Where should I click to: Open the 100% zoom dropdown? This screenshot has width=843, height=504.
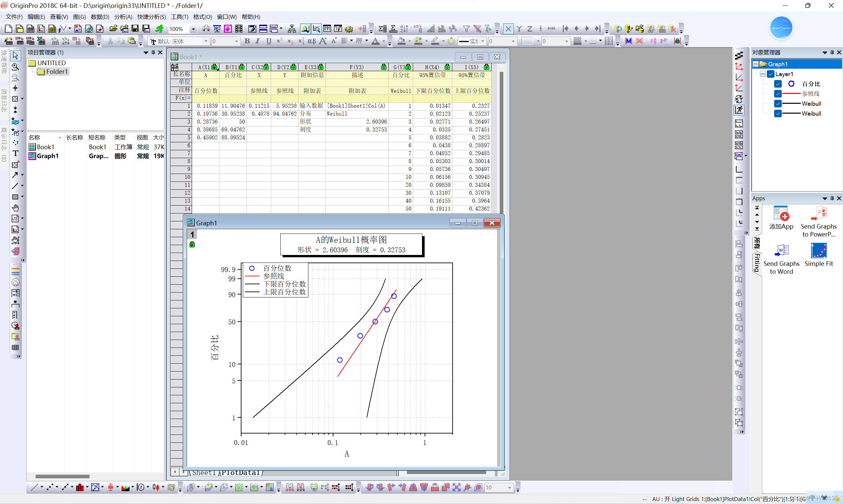click(193, 29)
